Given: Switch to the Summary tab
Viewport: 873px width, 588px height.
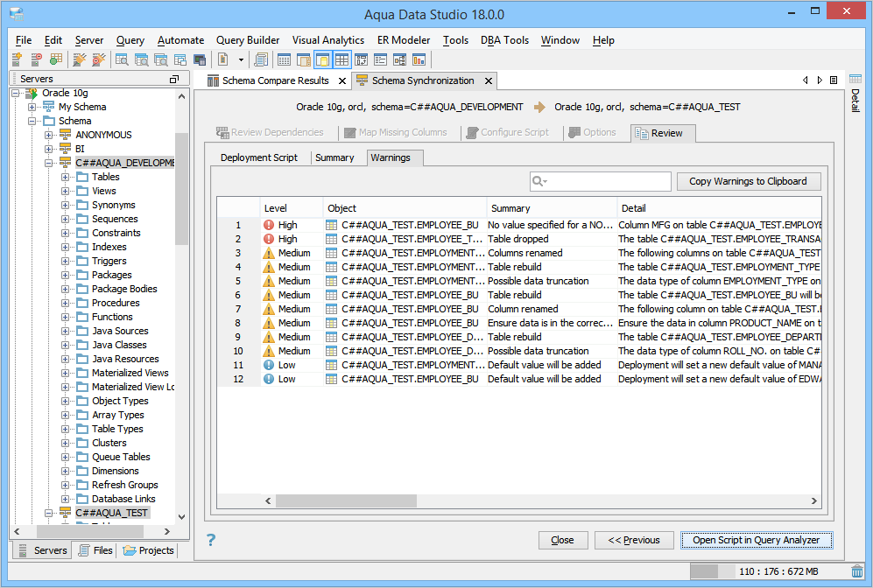Looking at the screenshot, I should (334, 157).
